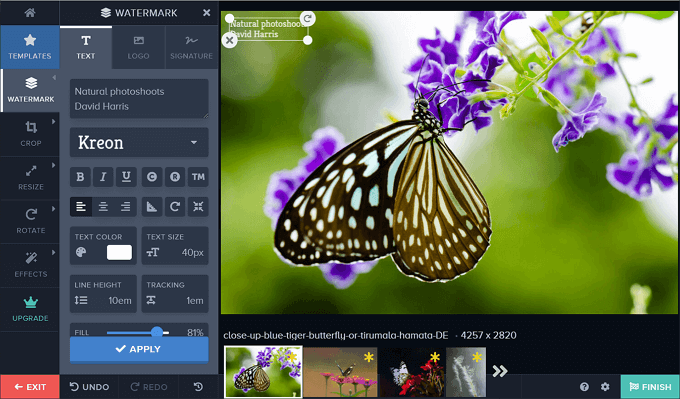Click the Upgrade crown icon
The height and width of the screenshot is (399, 680).
[x=31, y=302]
